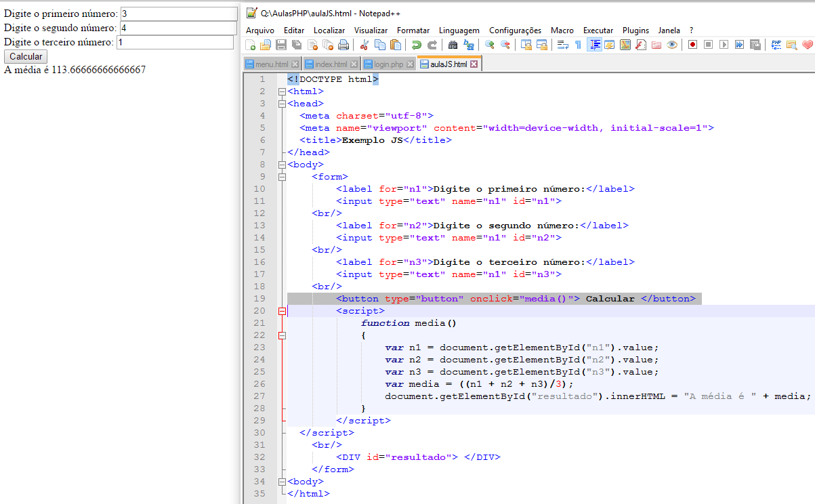Toggle Show All Characters pilcrow icon
Screen dimensions: 815x504
pos(578,45)
